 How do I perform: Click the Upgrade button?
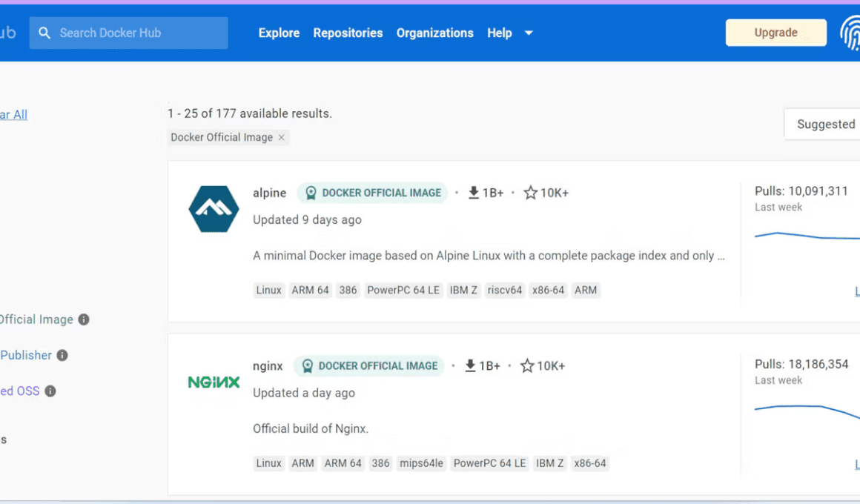tap(775, 33)
